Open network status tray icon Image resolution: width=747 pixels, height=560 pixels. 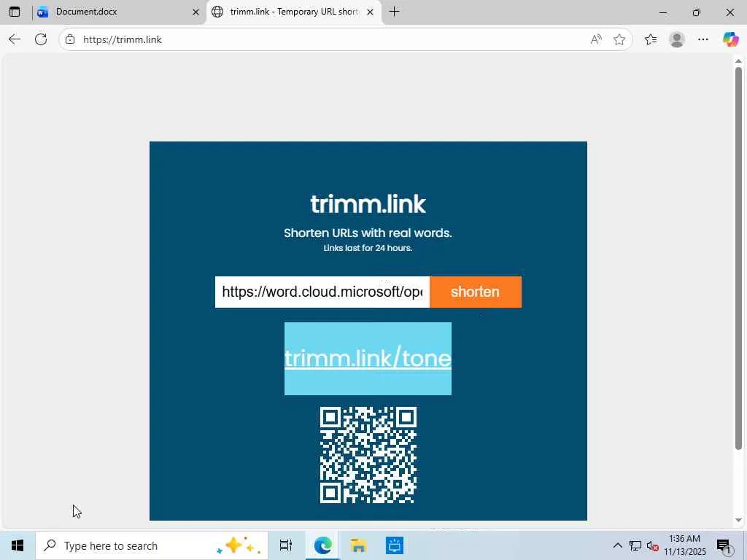pos(635,545)
